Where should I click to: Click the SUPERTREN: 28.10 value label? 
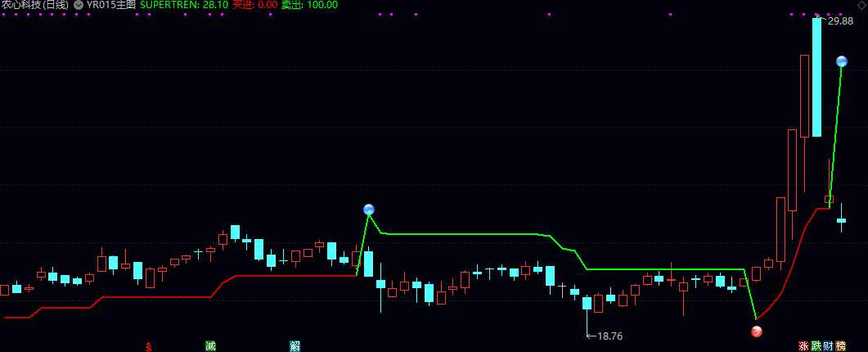click(x=184, y=5)
